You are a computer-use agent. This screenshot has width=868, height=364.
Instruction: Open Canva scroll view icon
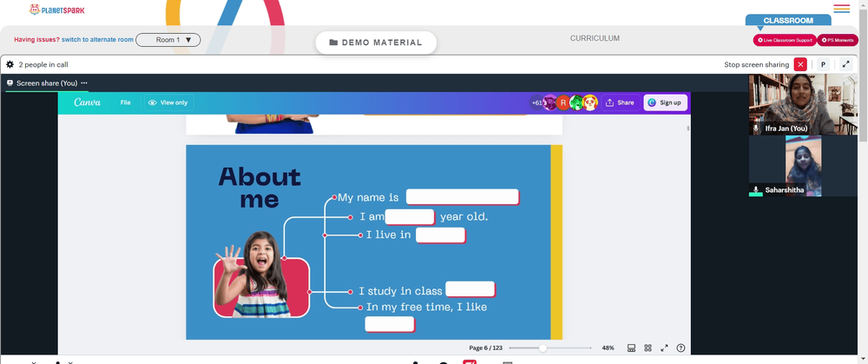pyautogui.click(x=631, y=348)
